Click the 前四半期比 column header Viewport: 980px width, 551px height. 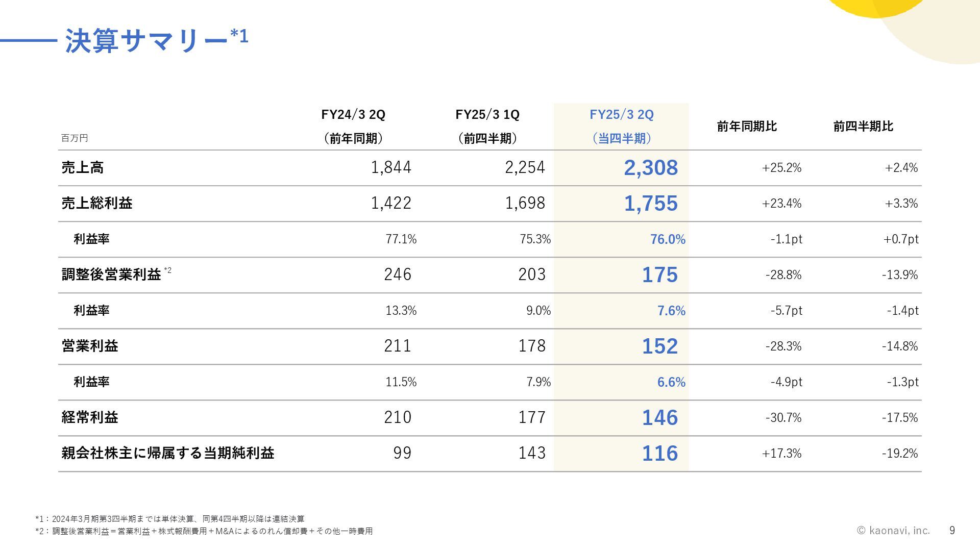click(863, 126)
